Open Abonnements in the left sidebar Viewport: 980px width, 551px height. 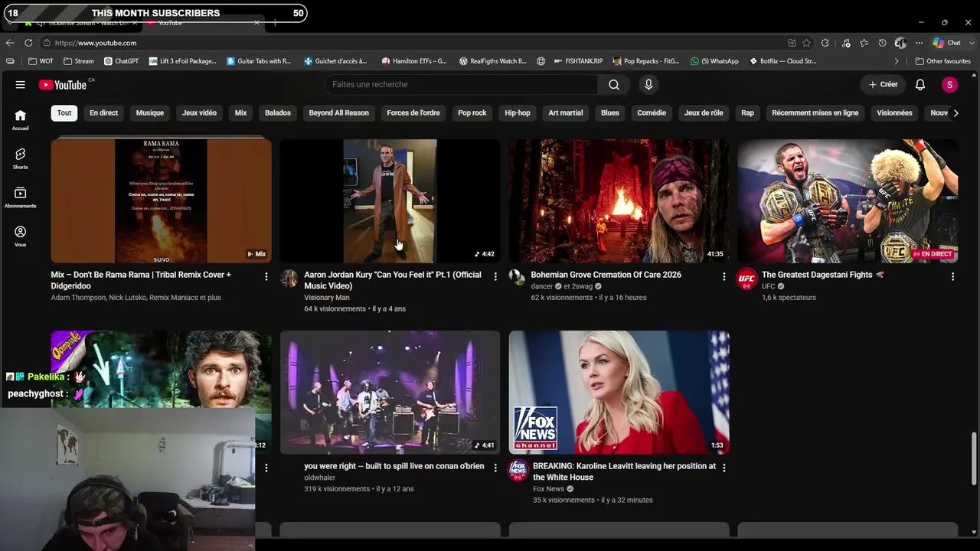(21, 197)
